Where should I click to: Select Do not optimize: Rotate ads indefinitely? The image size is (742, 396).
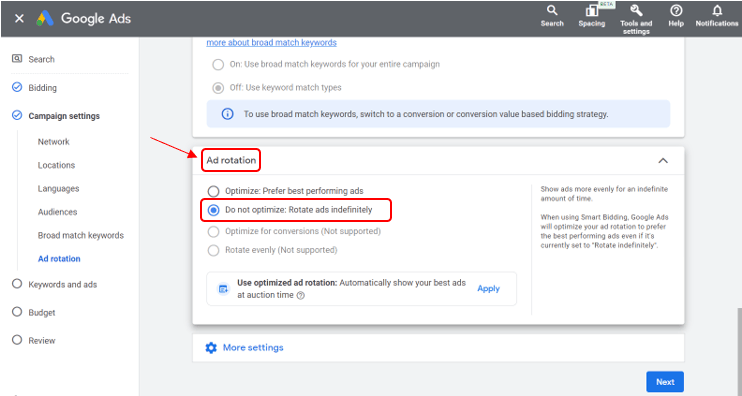[x=213, y=210]
